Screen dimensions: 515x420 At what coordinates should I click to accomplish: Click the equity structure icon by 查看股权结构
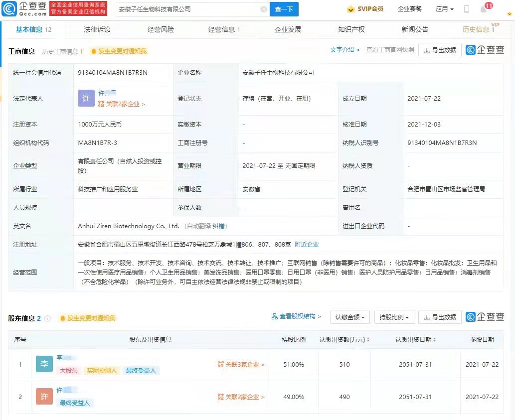(275, 316)
